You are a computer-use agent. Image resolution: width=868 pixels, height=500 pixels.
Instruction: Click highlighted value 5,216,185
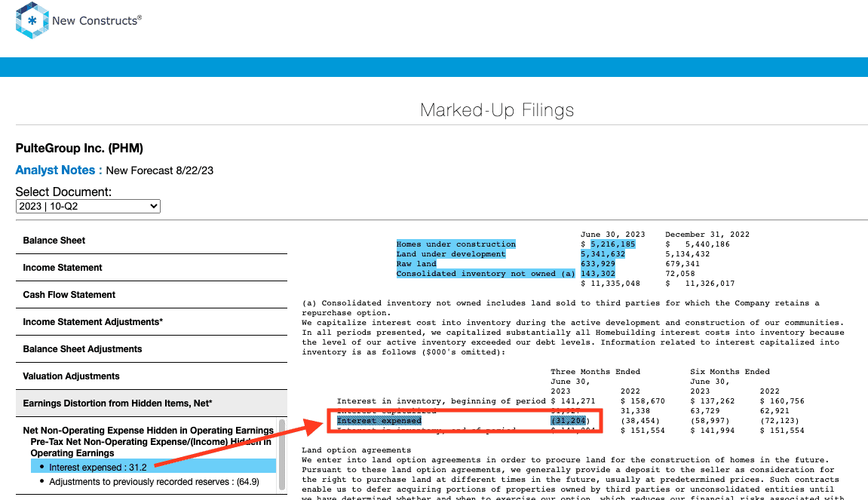coord(613,244)
